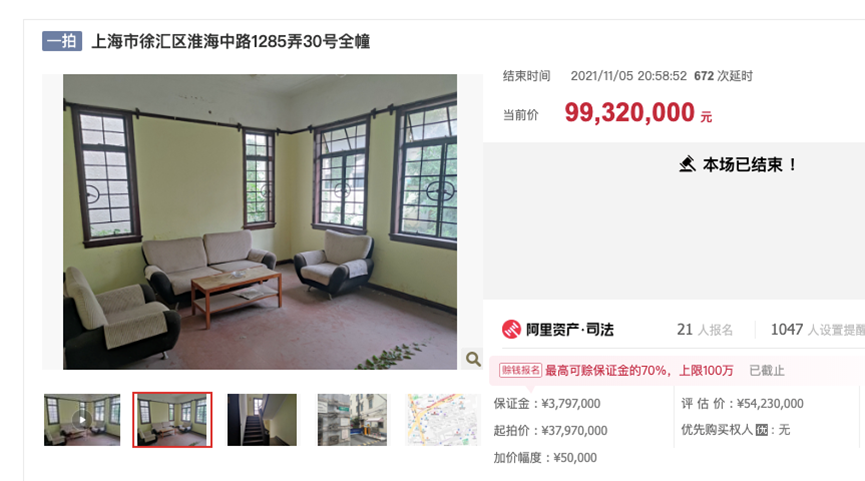Click the 1047 人设置提醒 reminder count

[818, 330]
